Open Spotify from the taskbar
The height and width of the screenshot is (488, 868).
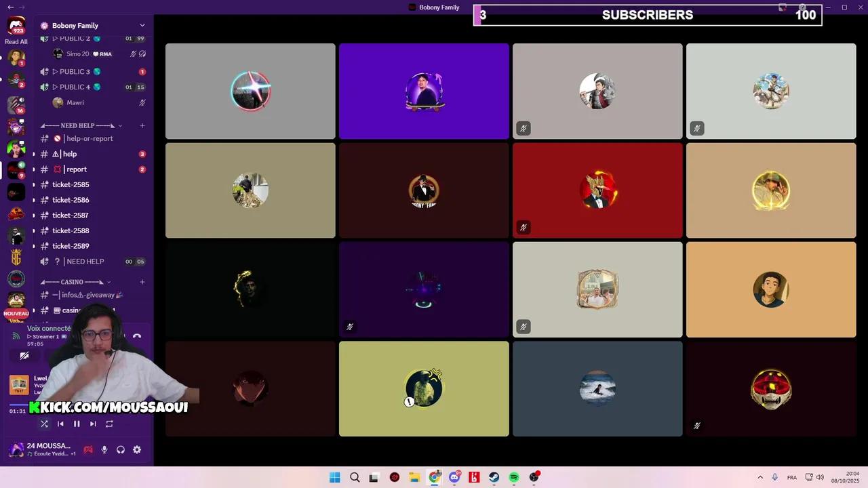[514, 477]
